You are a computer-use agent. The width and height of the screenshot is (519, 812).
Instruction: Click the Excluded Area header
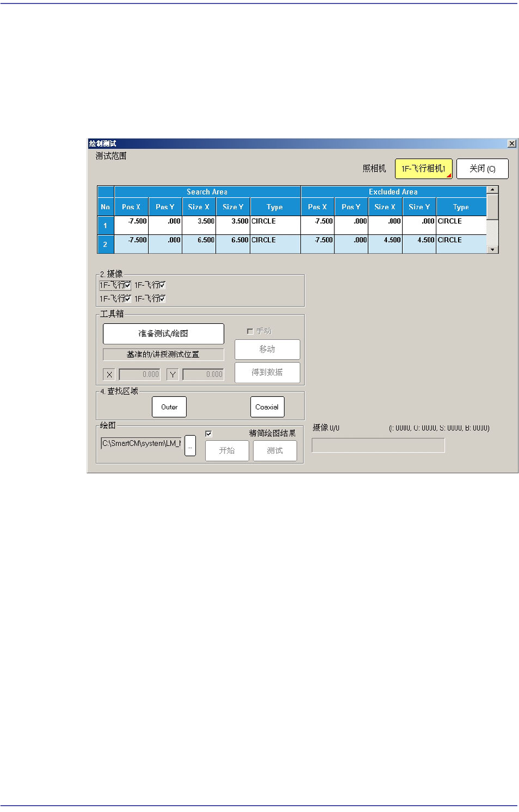coord(394,192)
